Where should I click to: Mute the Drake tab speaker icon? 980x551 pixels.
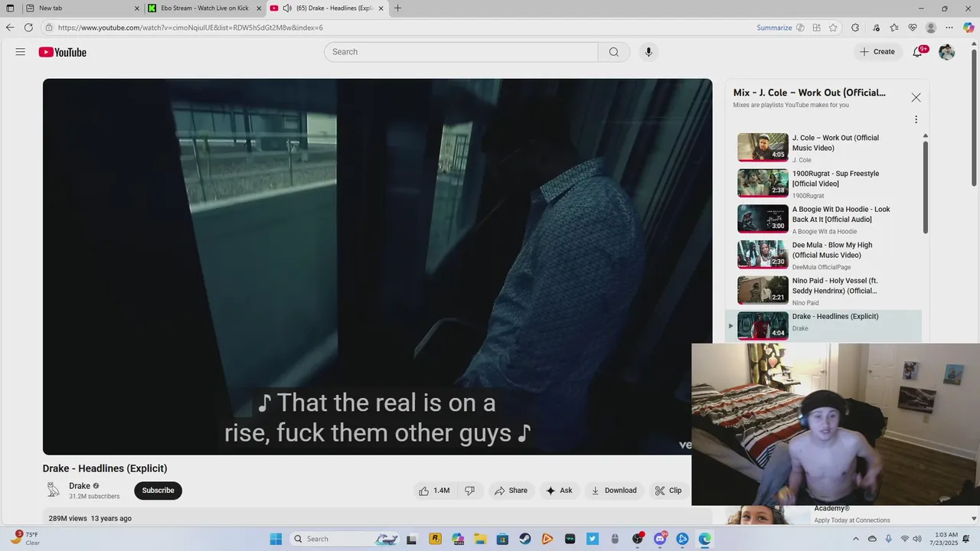click(287, 8)
